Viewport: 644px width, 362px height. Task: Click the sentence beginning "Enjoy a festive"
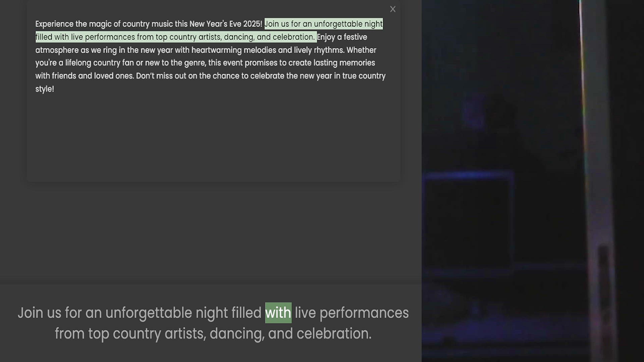click(x=342, y=37)
